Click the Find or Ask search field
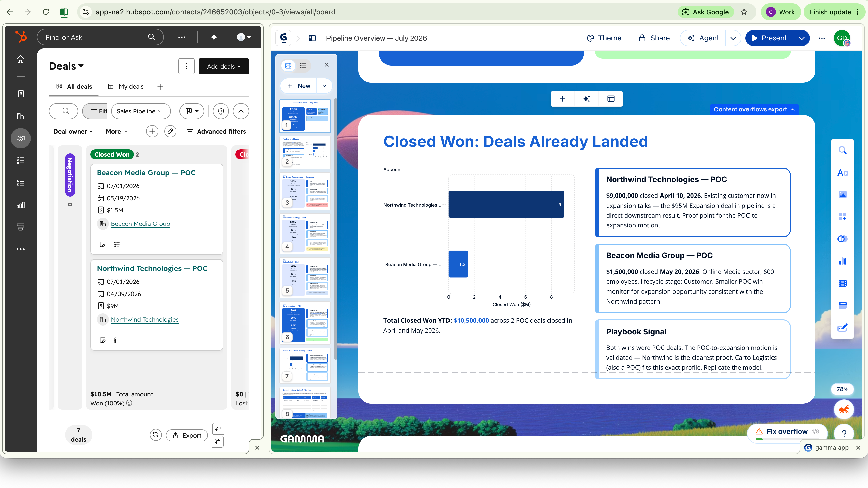Viewport: 868px width, 488px height. [100, 37]
